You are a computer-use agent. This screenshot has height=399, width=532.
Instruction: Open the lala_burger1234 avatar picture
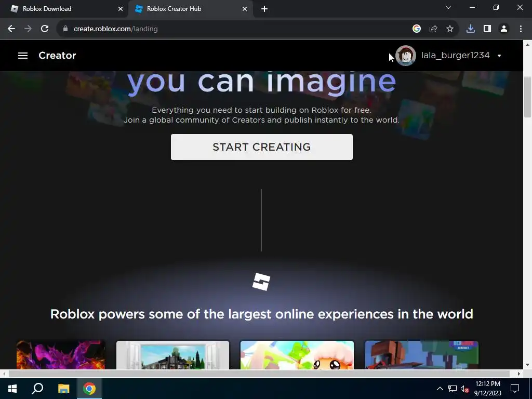[406, 55]
